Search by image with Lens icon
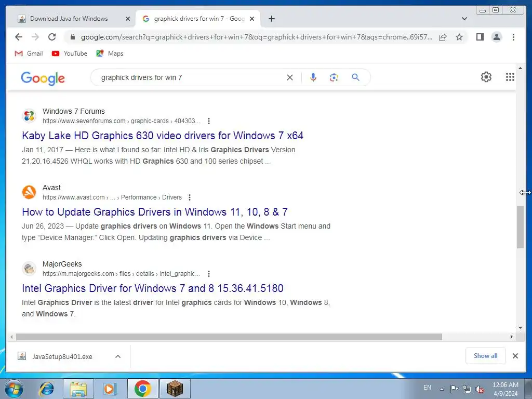The height and width of the screenshot is (399, 532). point(334,77)
